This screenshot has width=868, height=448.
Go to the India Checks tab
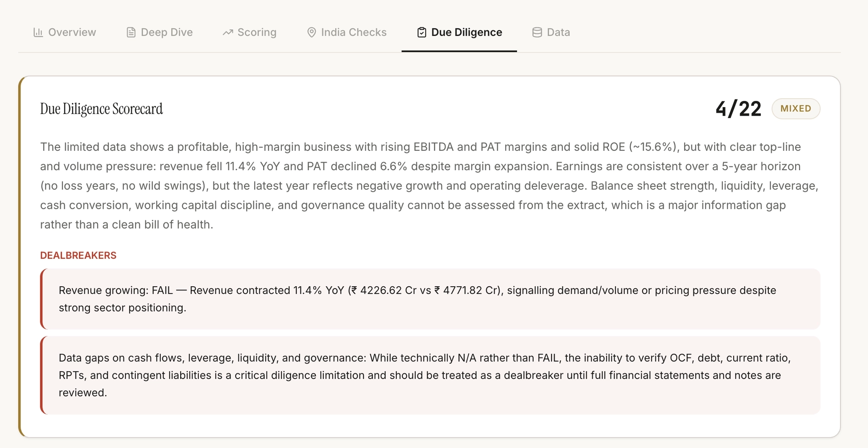pos(346,32)
